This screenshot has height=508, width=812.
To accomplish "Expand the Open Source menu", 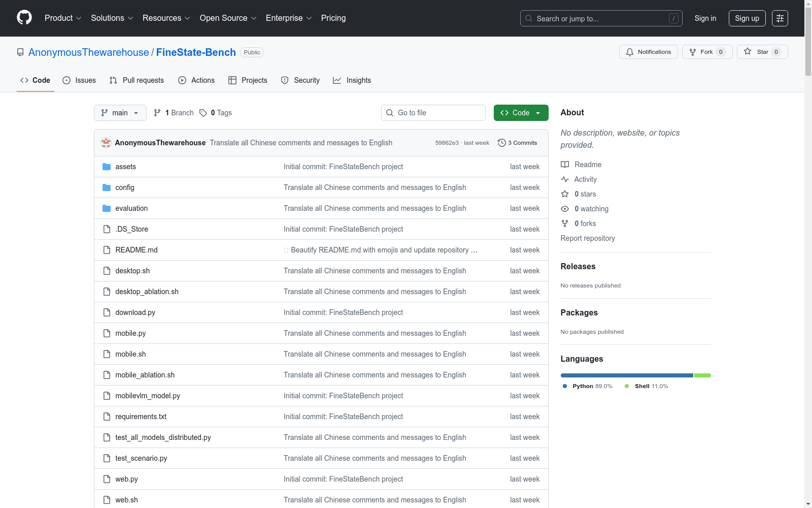I will 228,18.
